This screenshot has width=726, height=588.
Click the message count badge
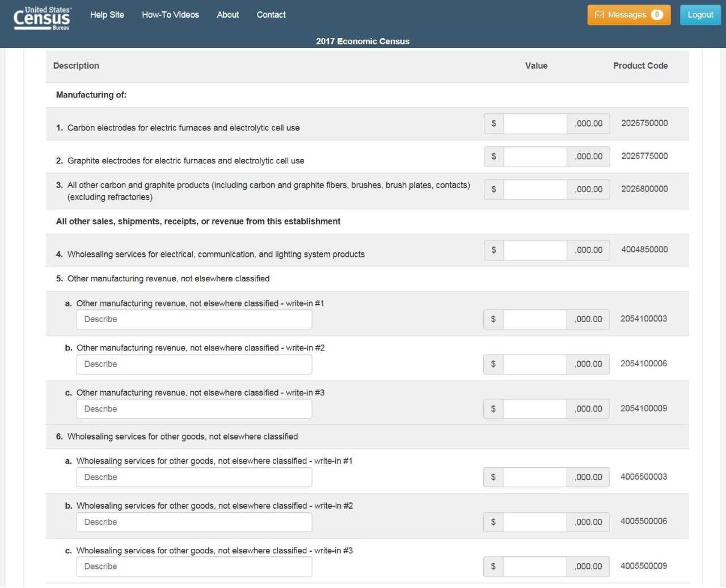click(657, 15)
